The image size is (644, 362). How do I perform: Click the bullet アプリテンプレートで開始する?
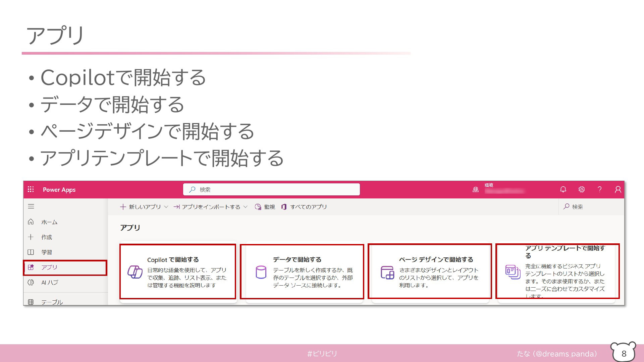162,158
